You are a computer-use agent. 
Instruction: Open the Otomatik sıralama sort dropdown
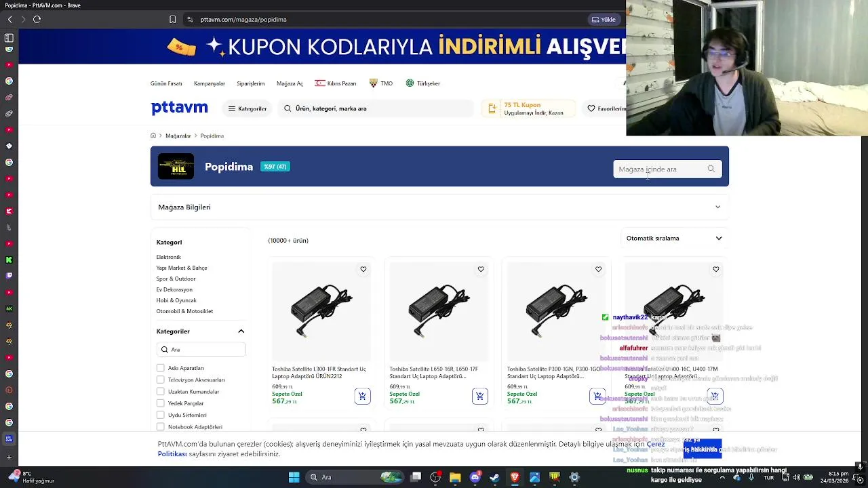point(674,238)
